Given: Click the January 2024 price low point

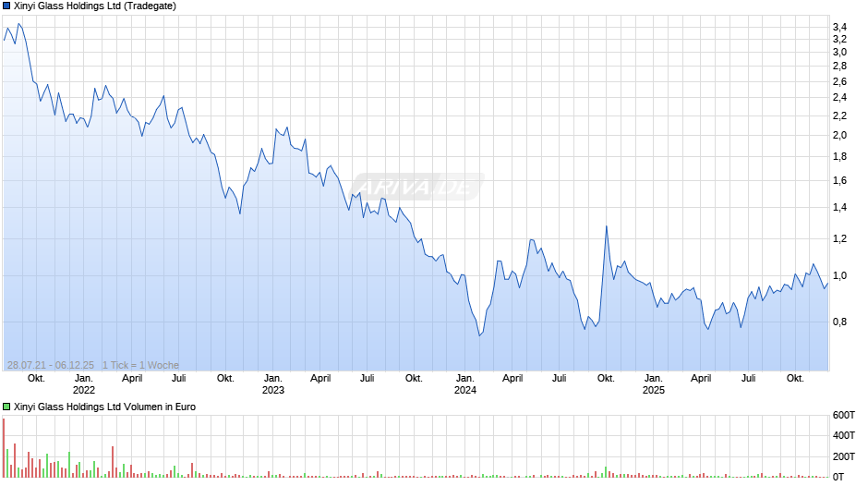Looking at the screenshot, I should point(479,335).
